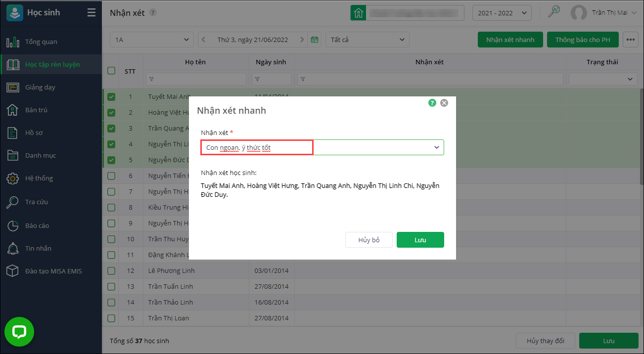Click the green Lưu button in dialog
The height and width of the screenshot is (354, 644).
(x=420, y=240)
